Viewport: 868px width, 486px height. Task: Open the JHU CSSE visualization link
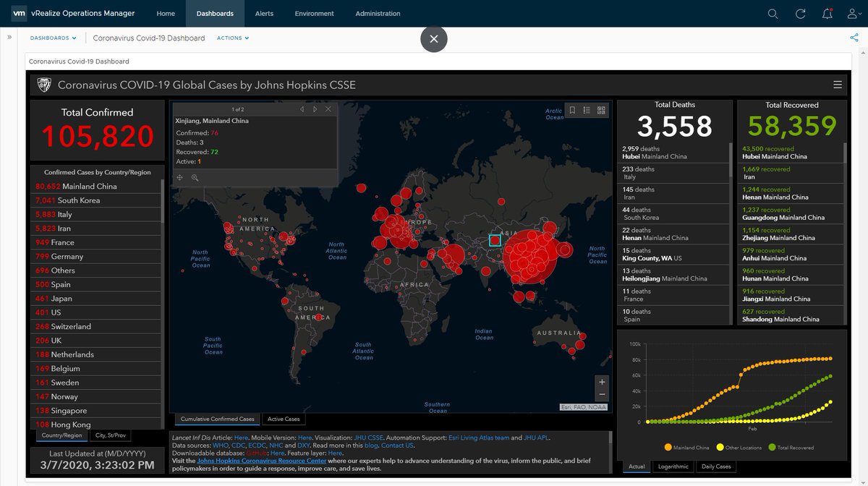click(x=369, y=438)
